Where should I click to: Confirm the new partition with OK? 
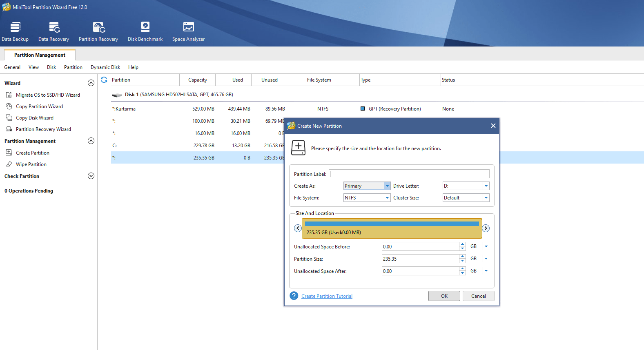[x=444, y=296]
